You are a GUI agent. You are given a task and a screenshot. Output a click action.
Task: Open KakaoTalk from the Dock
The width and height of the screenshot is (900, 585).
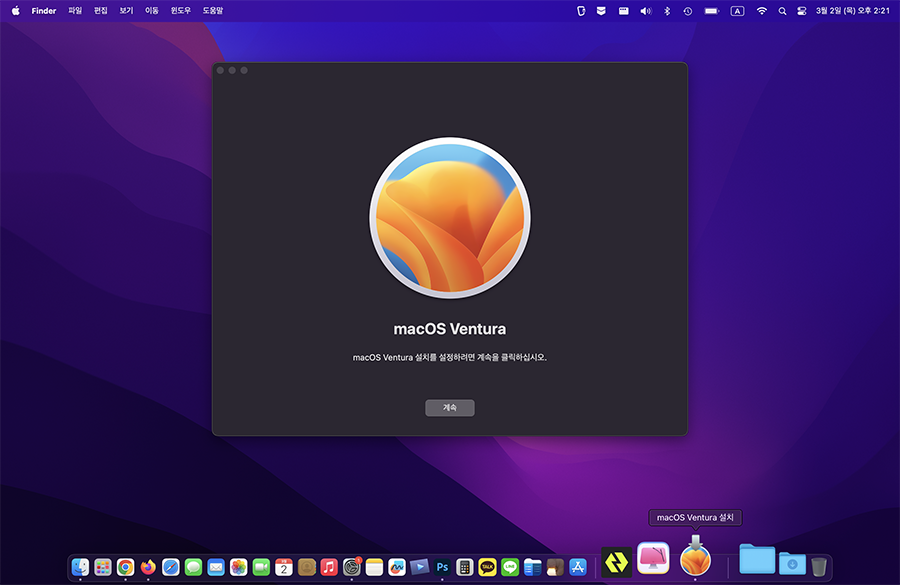(x=487, y=567)
